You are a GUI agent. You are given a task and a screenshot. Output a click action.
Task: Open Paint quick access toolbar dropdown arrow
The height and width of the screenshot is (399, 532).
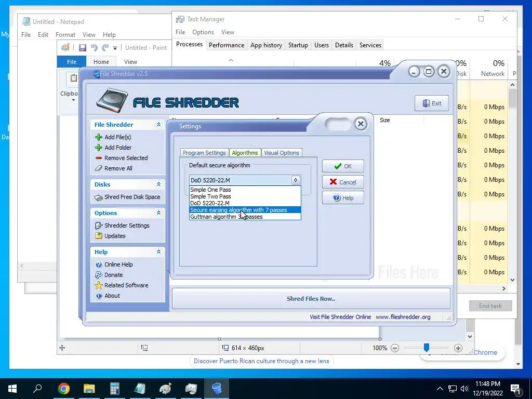[x=115, y=48]
